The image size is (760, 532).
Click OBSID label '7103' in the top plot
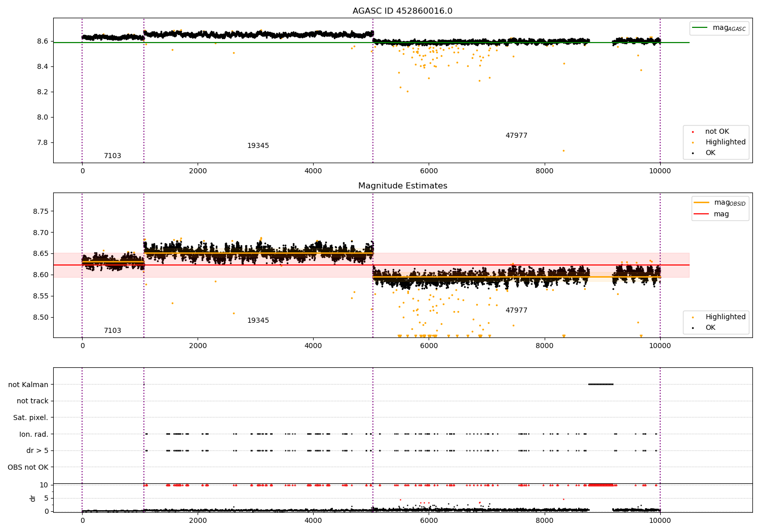pos(112,156)
